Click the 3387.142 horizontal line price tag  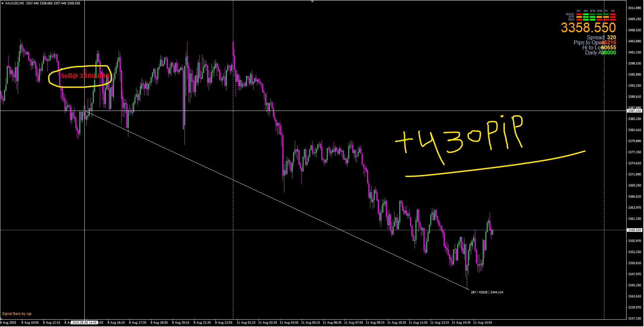(x=634, y=111)
